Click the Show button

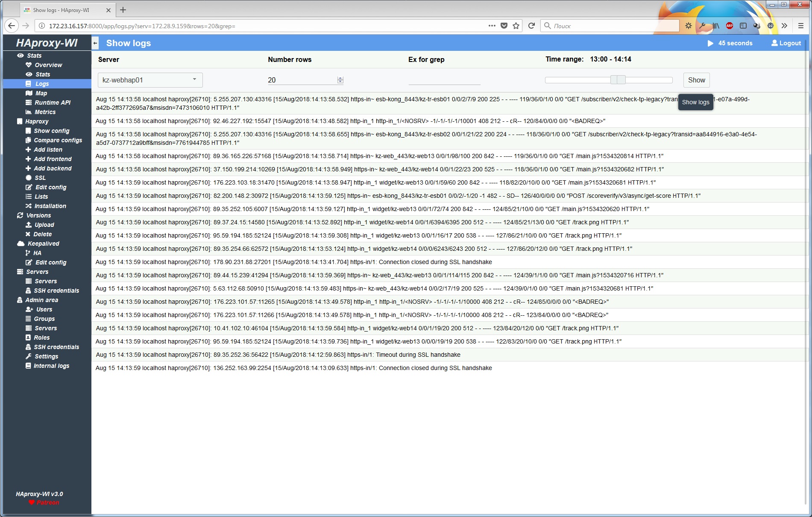coord(696,80)
